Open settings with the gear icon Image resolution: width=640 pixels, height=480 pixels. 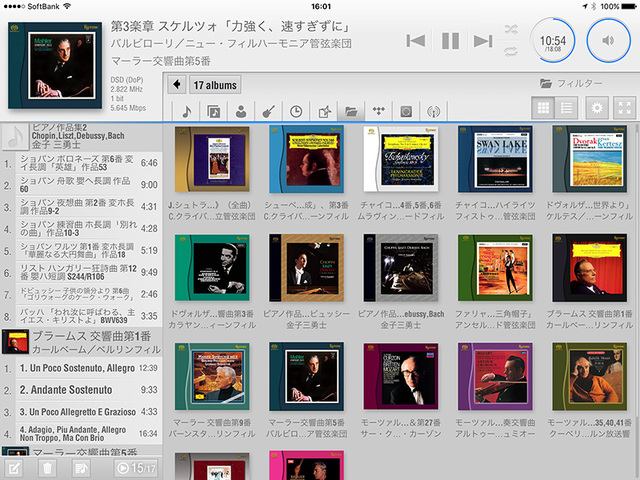click(x=598, y=108)
